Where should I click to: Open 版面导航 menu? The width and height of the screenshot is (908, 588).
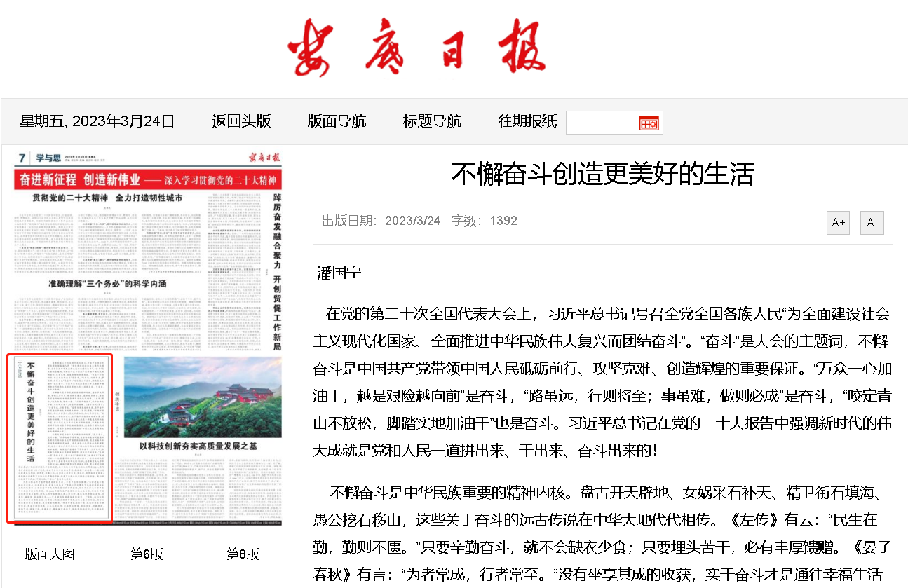(x=337, y=121)
